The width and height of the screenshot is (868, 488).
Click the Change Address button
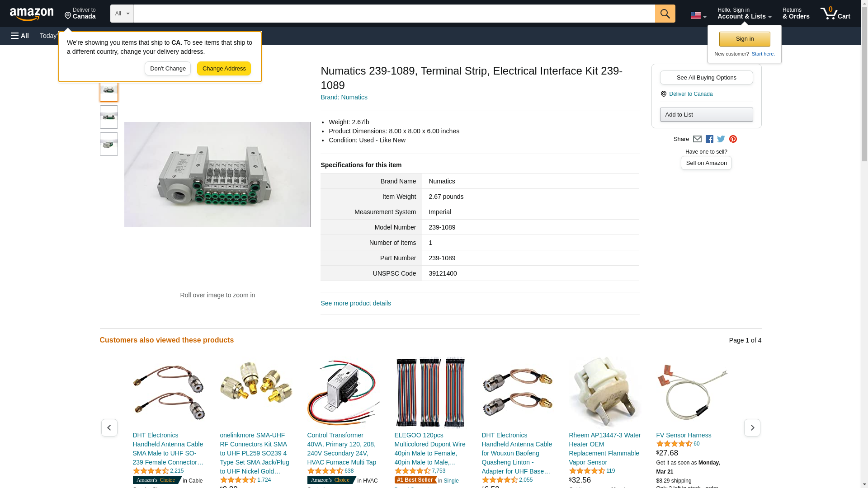[224, 69]
